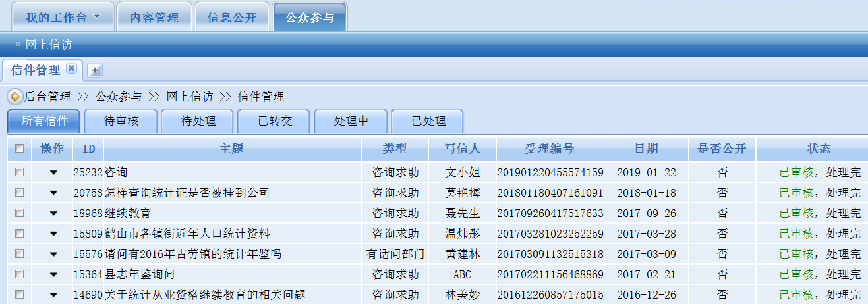
Task: Switch to 内容管理 tab
Action: [x=154, y=18]
